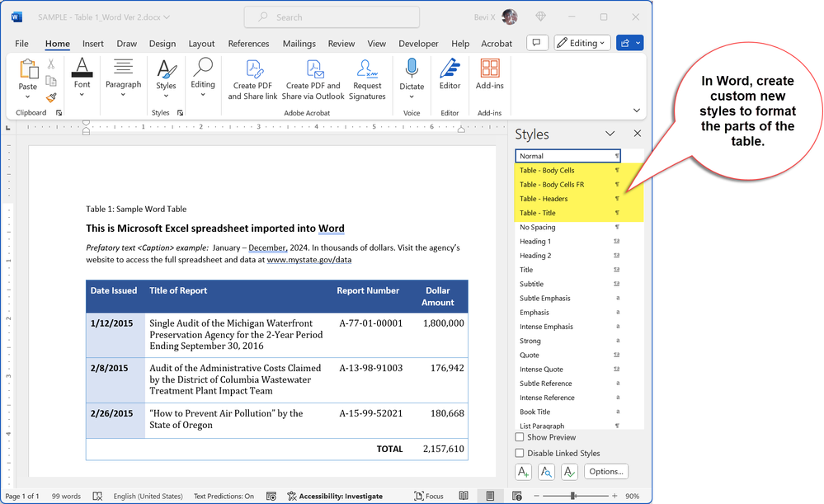Switch to the Insert tab

93,44
